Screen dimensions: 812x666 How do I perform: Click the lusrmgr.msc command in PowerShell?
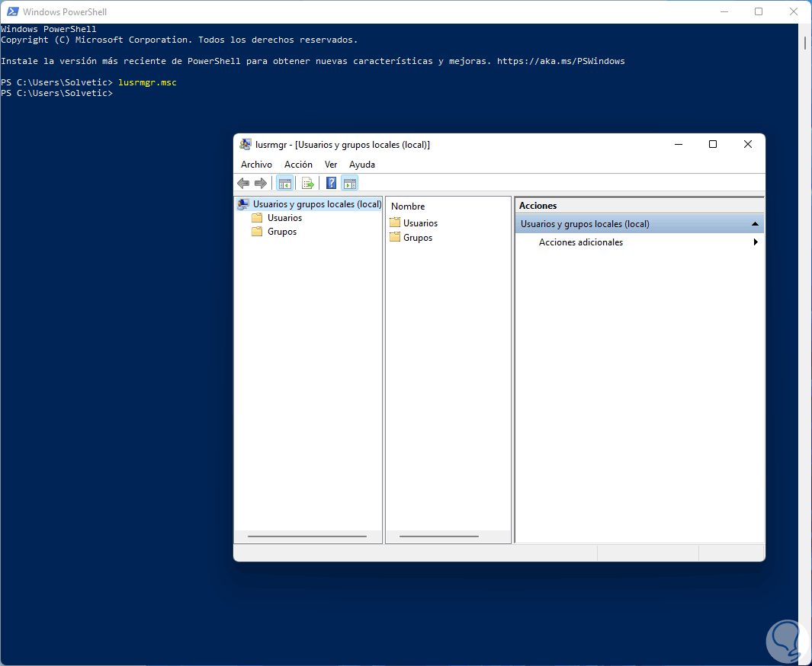tap(148, 82)
